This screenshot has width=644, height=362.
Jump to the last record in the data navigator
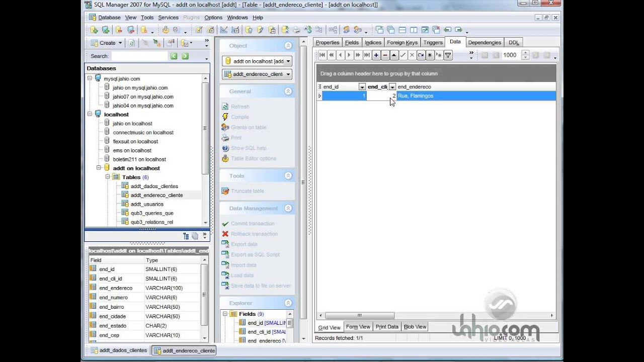(367, 55)
